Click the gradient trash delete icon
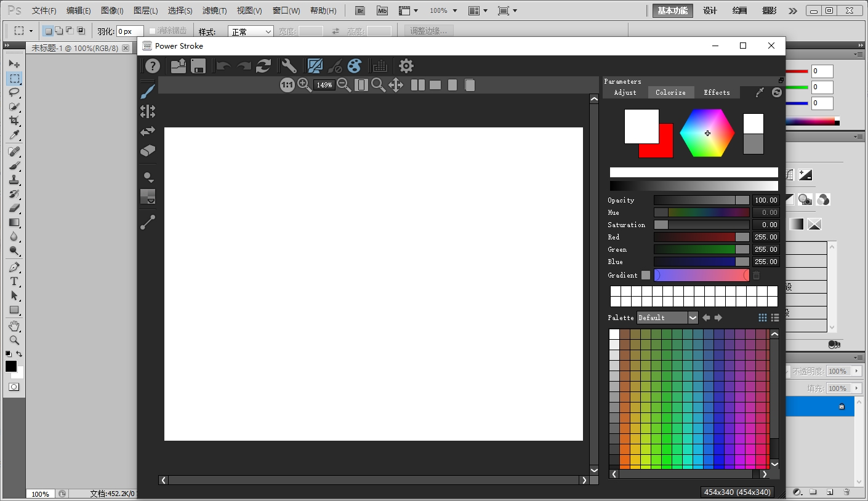Screen dimensions: 868x501 point(757,275)
